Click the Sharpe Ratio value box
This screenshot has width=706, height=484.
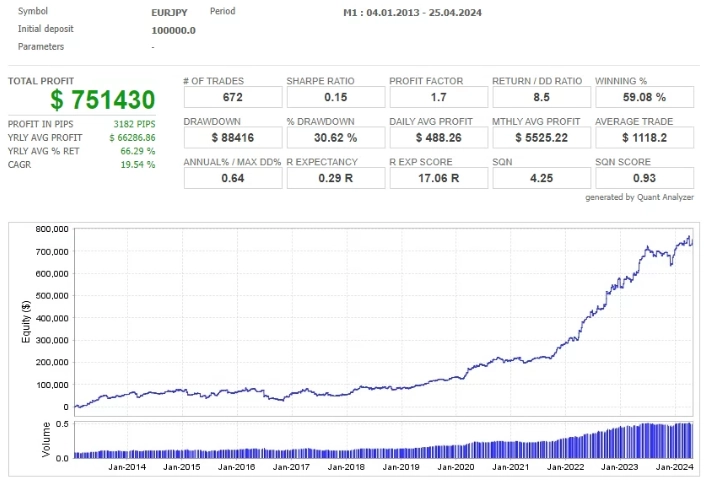point(335,97)
